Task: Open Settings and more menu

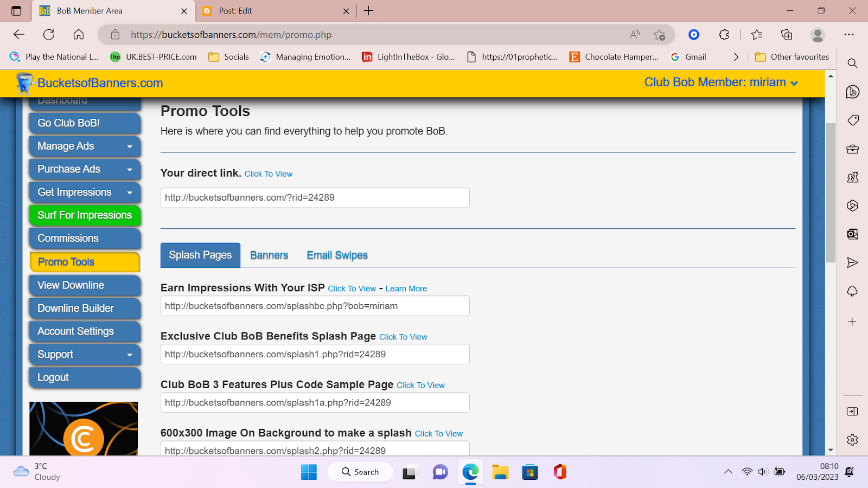Action: pyautogui.click(x=849, y=35)
